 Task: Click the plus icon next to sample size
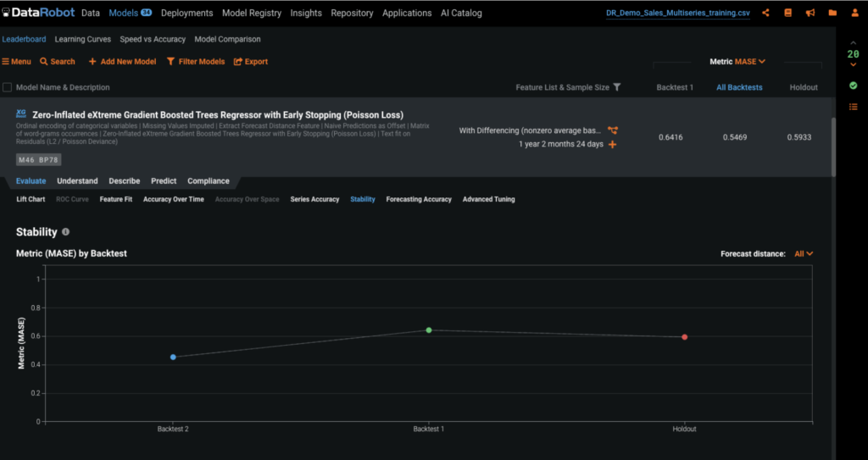point(612,145)
